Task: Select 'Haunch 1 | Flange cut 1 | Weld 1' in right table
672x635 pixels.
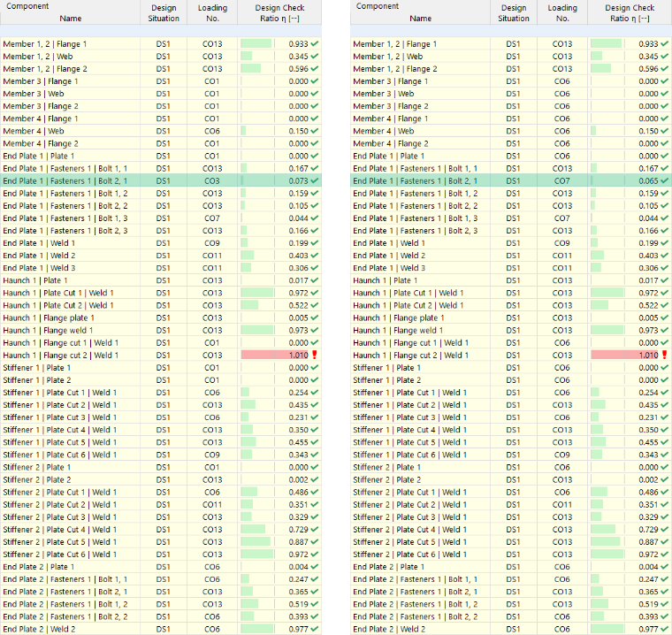Action: [411, 342]
